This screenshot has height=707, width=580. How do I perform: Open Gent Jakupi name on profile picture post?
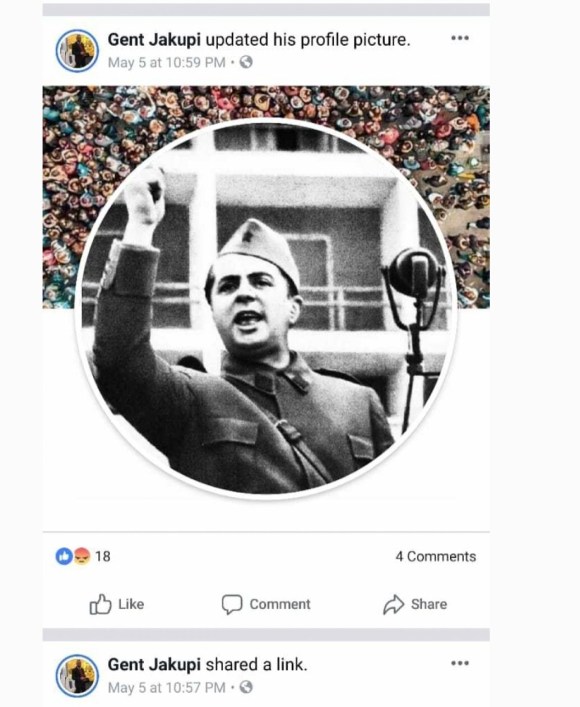click(154, 40)
